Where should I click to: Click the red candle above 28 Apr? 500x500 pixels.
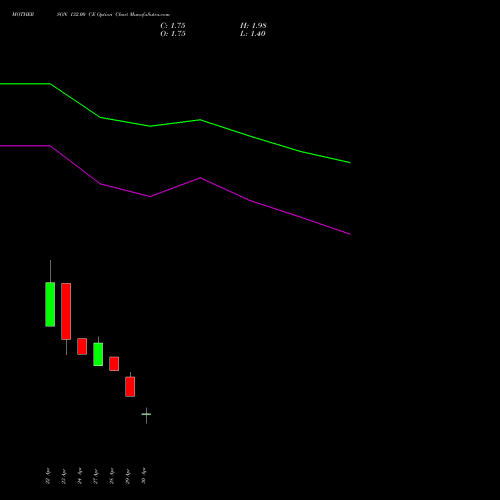pyautogui.click(x=114, y=364)
